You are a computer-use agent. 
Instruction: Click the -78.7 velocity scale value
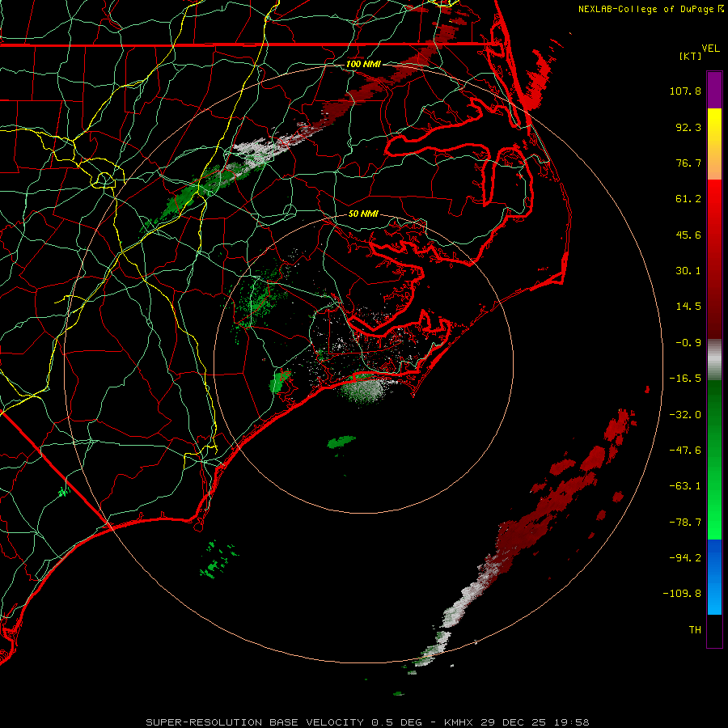(x=685, y=523)
